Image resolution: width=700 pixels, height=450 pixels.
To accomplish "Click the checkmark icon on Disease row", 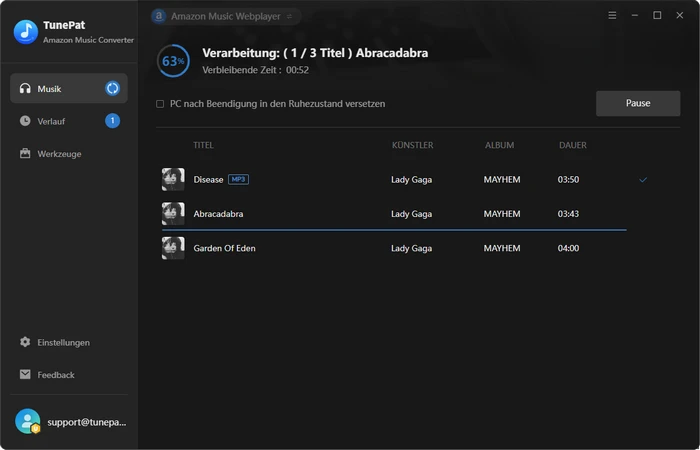I will [x=643, y=180].
